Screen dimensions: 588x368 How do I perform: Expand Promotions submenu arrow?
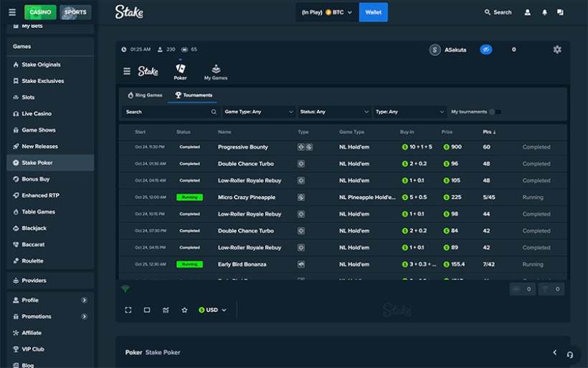pyautogui.click(x=84, y=316)
